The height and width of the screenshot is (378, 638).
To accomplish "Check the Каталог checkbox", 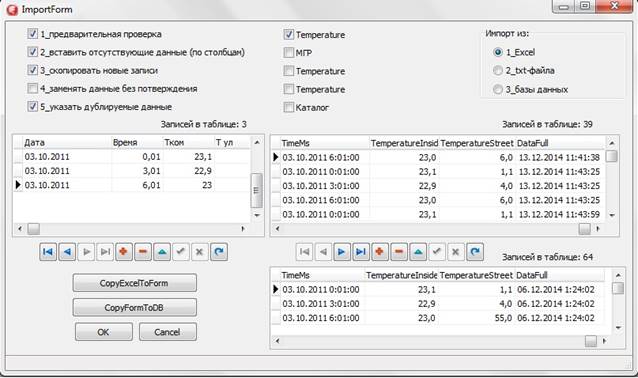I will pyautogui.click(x=288, y=107).
